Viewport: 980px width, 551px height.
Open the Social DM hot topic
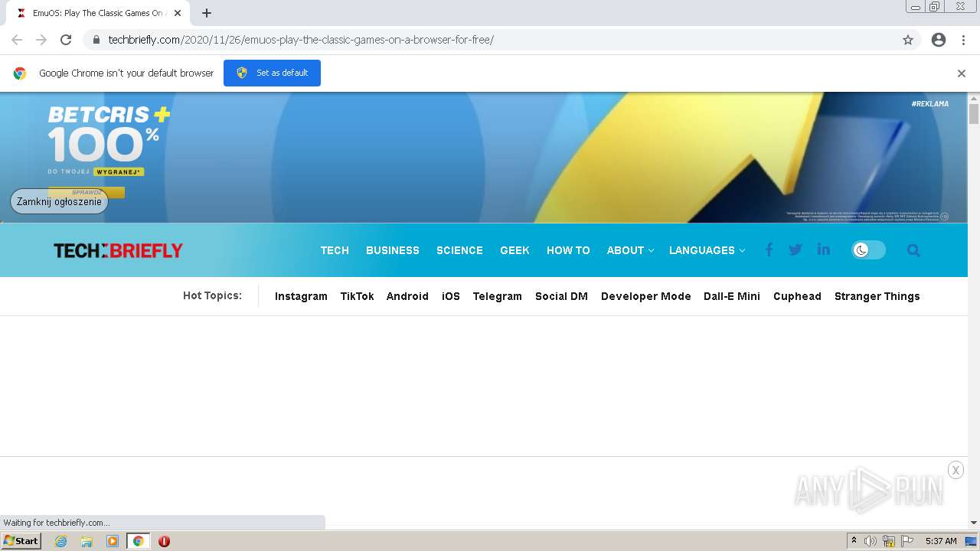point(561,296)
